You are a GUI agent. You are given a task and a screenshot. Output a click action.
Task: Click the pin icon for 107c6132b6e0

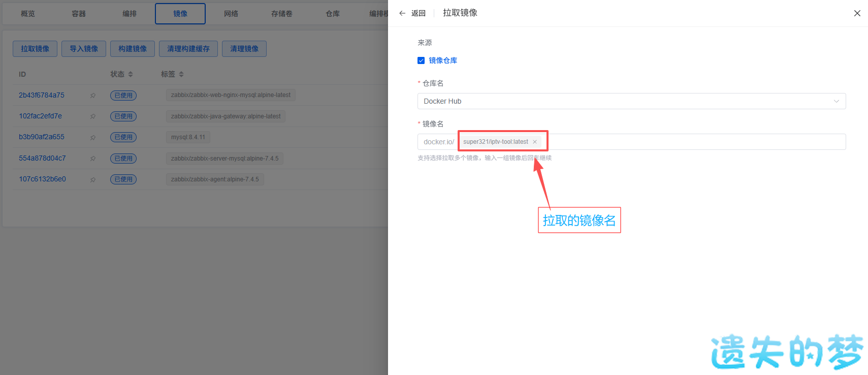tap(93, 179)
